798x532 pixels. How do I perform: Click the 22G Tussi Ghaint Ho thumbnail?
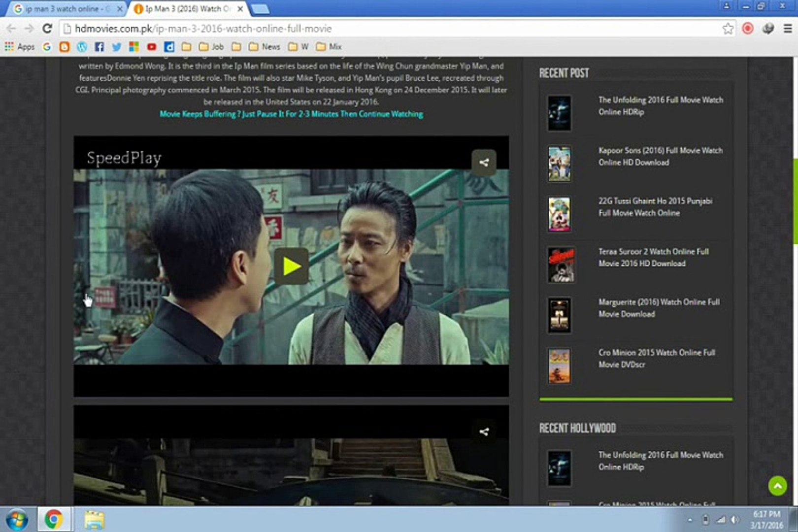pyautogui.click(x=559, y=214)
